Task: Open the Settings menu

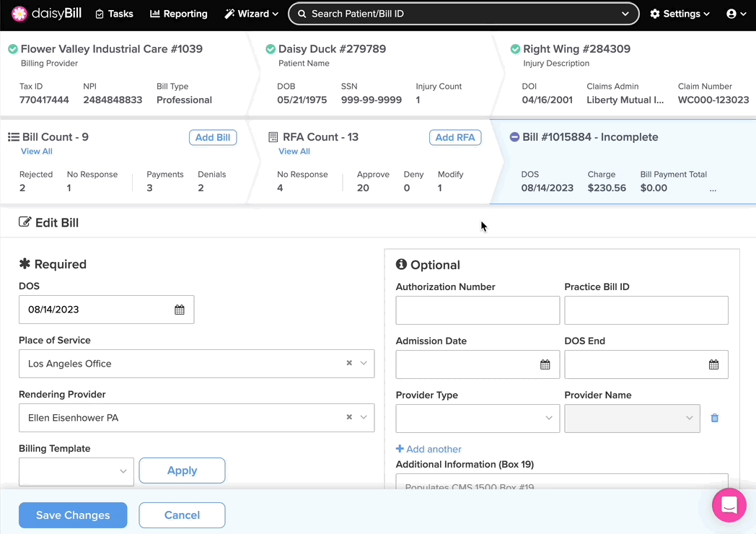Action: pyautogui.click(x=680, y=14)
